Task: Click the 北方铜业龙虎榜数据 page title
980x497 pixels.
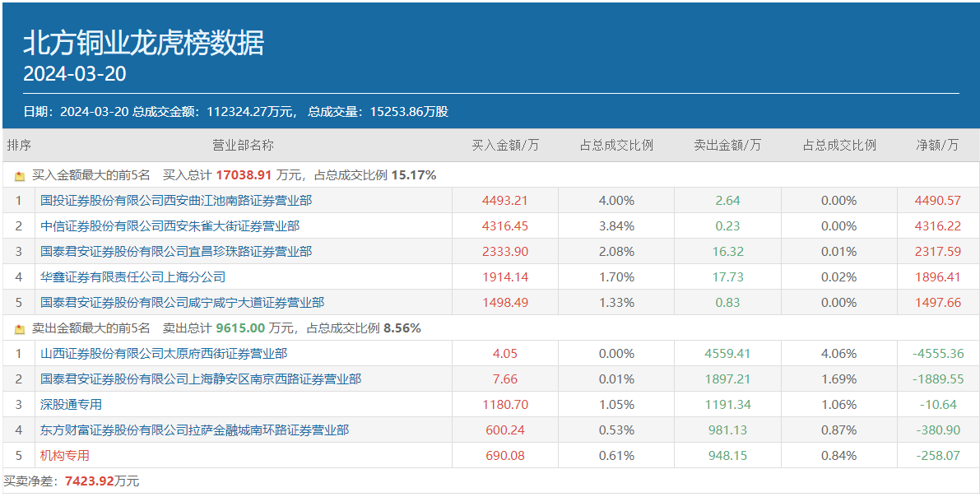Action: (144, 43)
